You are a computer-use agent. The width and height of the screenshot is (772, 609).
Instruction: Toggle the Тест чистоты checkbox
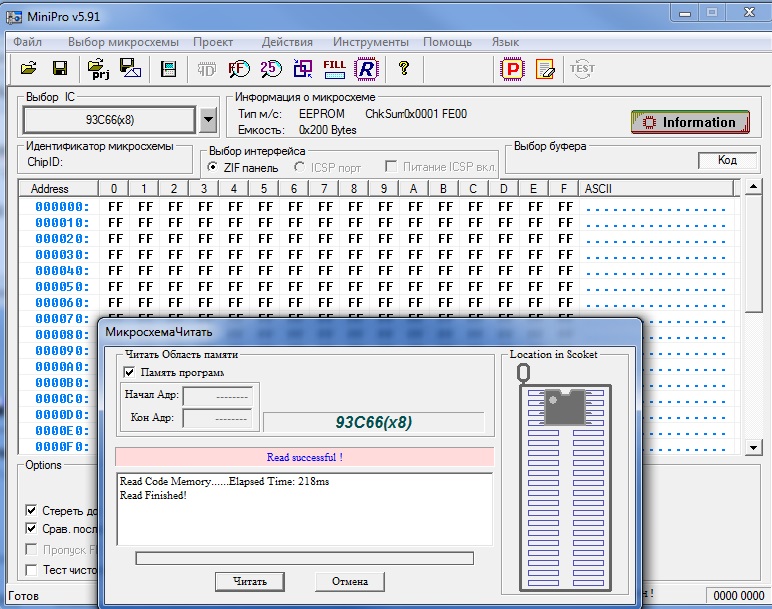(x=31, y=570)
